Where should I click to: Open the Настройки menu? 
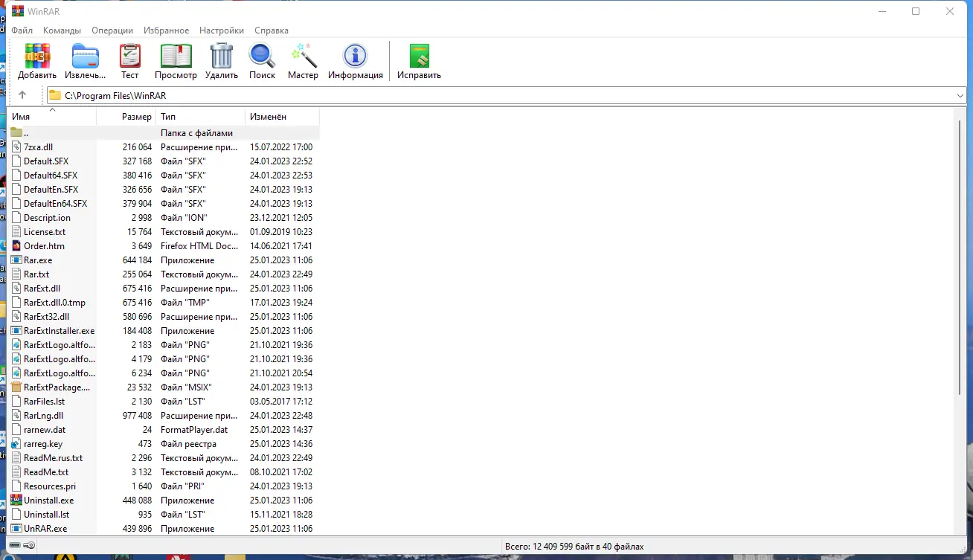(222, 30)
